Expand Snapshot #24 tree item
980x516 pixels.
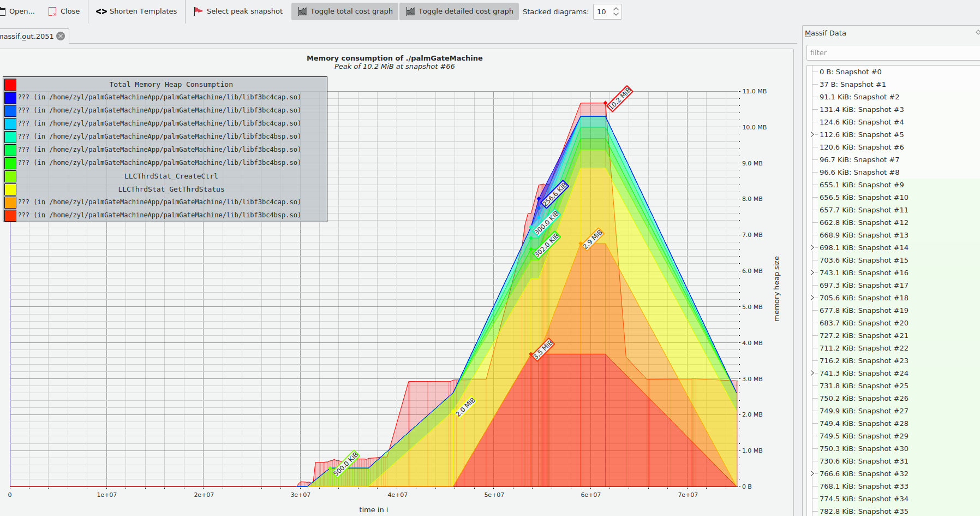pyautogui.click(x=812, y=373)
